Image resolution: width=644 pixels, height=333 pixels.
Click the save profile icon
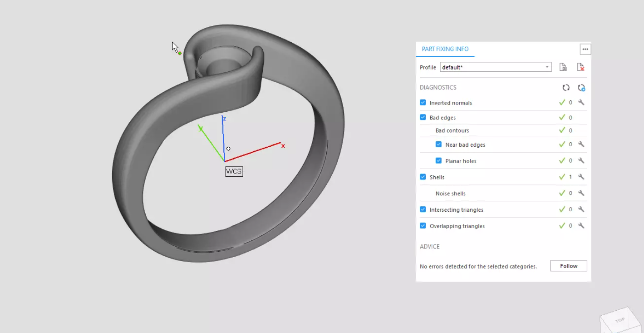pos(563,67)
